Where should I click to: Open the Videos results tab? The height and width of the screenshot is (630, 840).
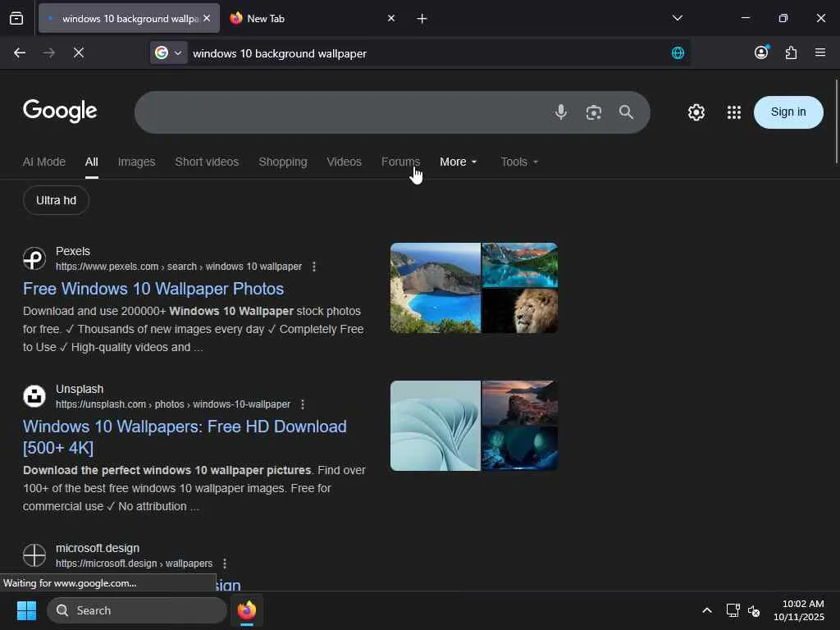tap(344, 162)
